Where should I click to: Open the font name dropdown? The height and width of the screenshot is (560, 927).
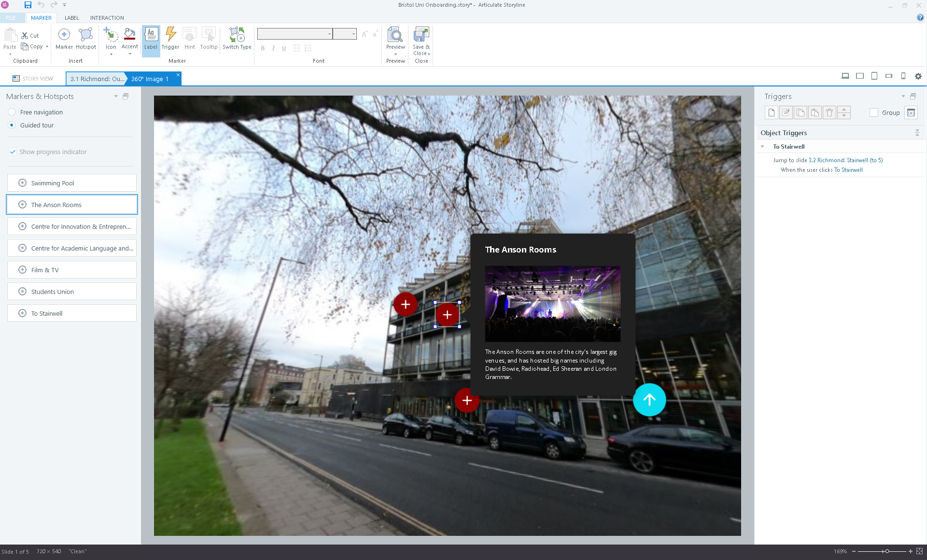(329, 34)
